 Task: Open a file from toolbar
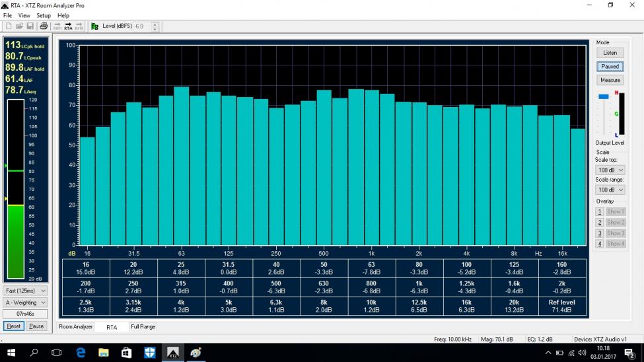coord(19,26)
